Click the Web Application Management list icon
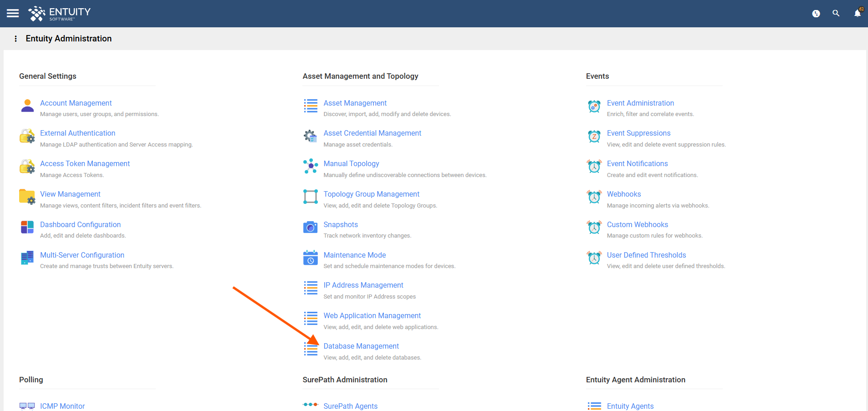 [311, 318]
